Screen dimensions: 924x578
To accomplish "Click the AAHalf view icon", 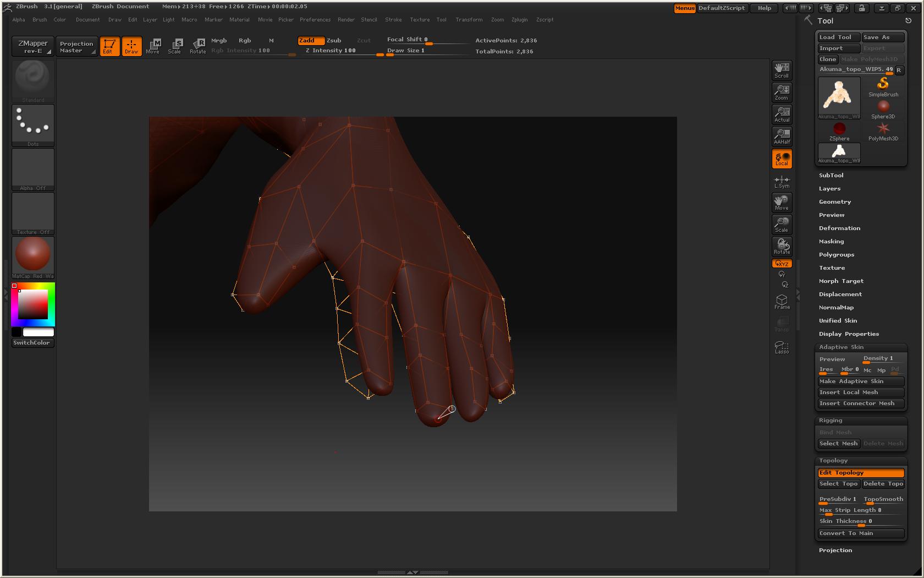I will point(782,136).
